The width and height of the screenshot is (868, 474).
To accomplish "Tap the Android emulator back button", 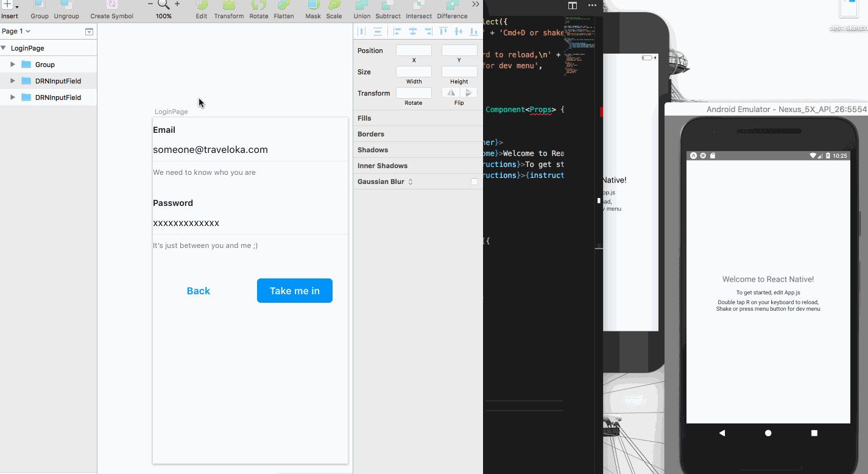I will [722, 433].
